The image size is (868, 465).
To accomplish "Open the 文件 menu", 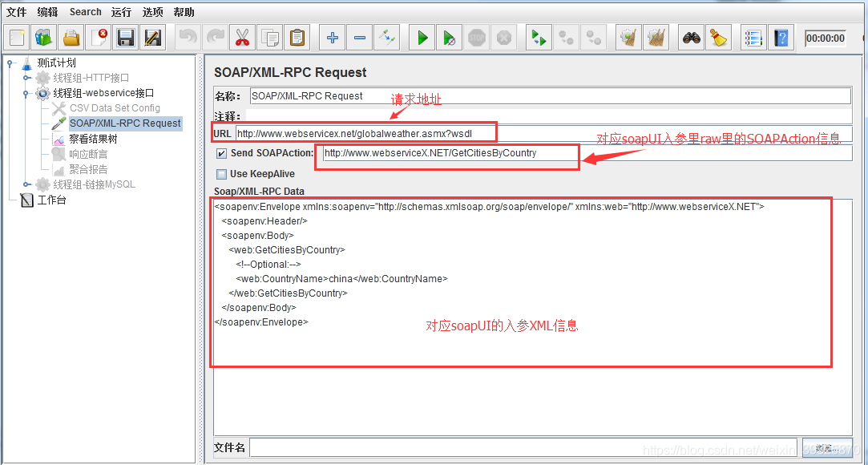I will pyautogui.click(x=16, y=11).
